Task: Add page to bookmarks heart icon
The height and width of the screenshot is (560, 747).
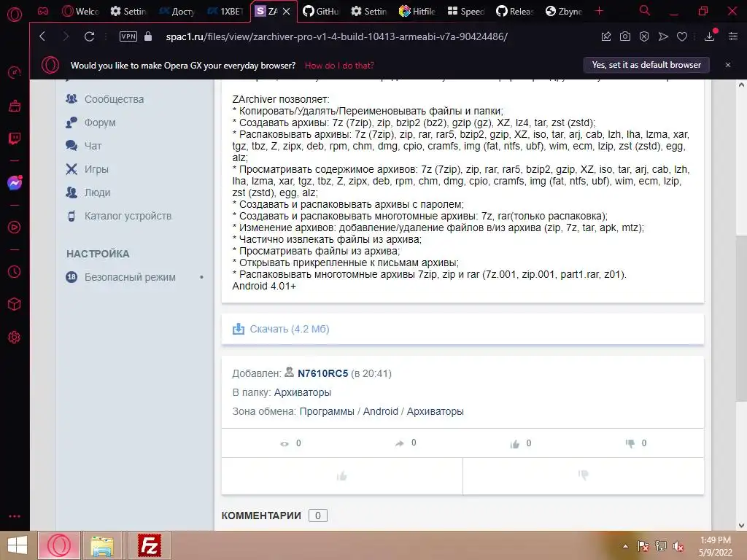Action: 682,36
